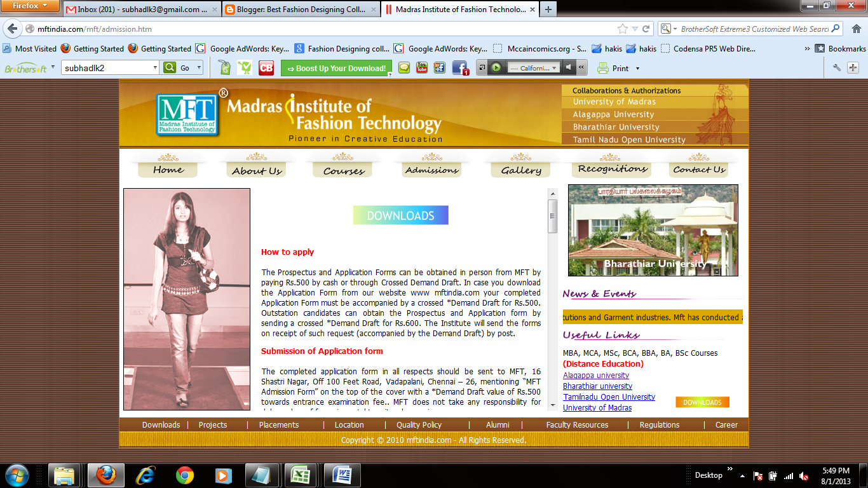Screen dimensions: 868x488
Task: Open the About Us menu item
Action: click(x=257, y=170)
